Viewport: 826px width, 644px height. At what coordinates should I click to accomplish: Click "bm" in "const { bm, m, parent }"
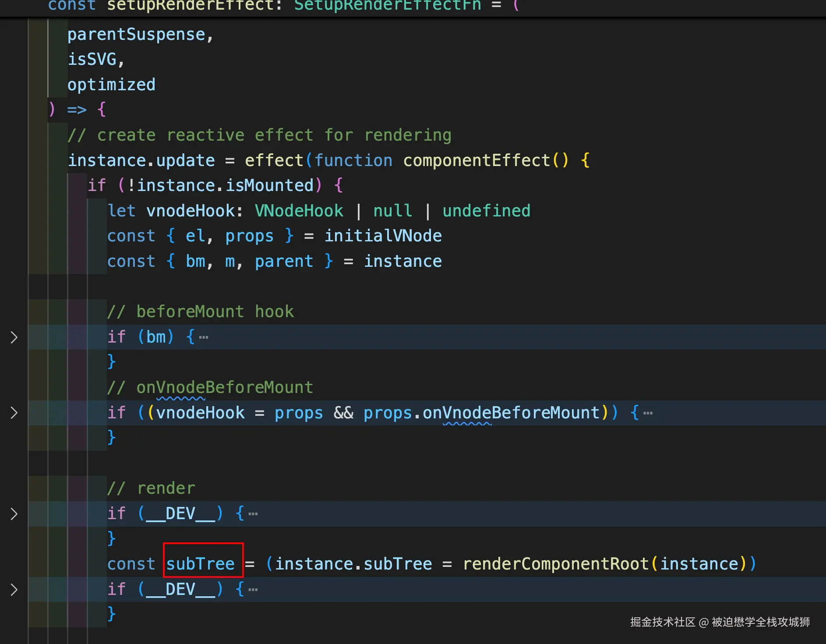[195, 262]
